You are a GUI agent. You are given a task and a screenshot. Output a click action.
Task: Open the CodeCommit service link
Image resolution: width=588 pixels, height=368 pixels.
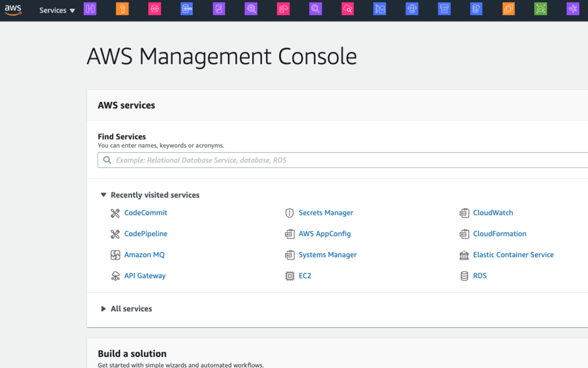tap(146, 213)
